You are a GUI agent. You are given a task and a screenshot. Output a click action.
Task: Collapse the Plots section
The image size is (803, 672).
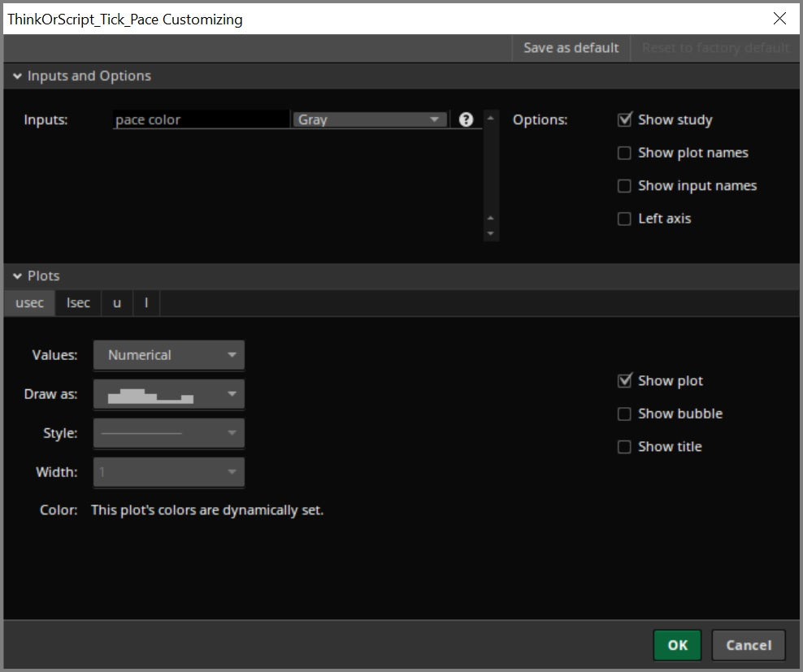pyautogui.click(x=17, y=276)
